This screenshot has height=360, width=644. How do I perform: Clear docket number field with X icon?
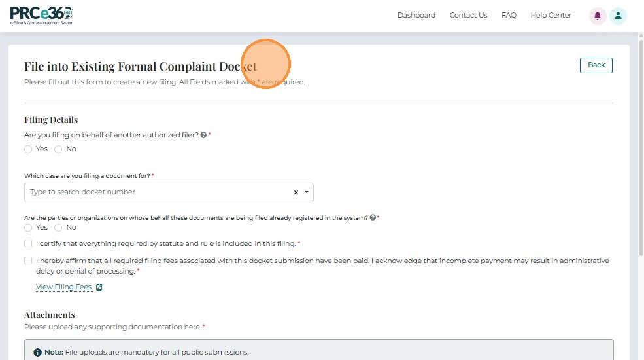click(296, 192)
